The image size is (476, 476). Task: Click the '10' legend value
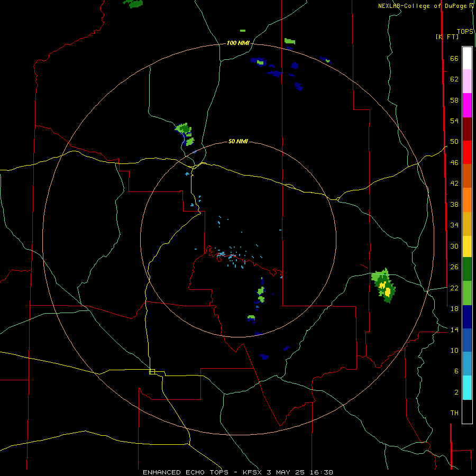[x=454, y=351]
